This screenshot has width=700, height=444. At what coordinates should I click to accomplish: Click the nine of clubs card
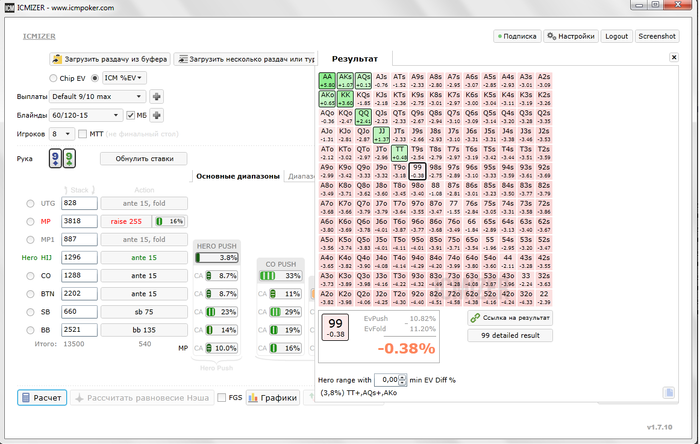(x=69, y=158)
